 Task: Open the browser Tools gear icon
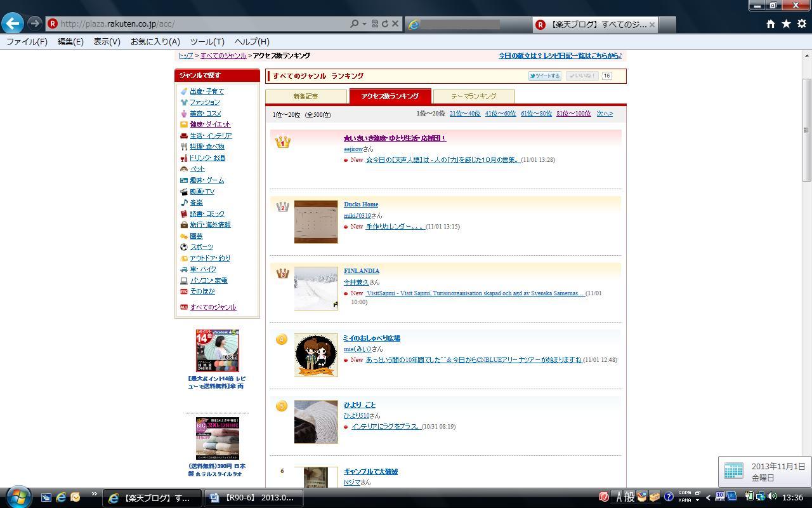tap(802, 23)
